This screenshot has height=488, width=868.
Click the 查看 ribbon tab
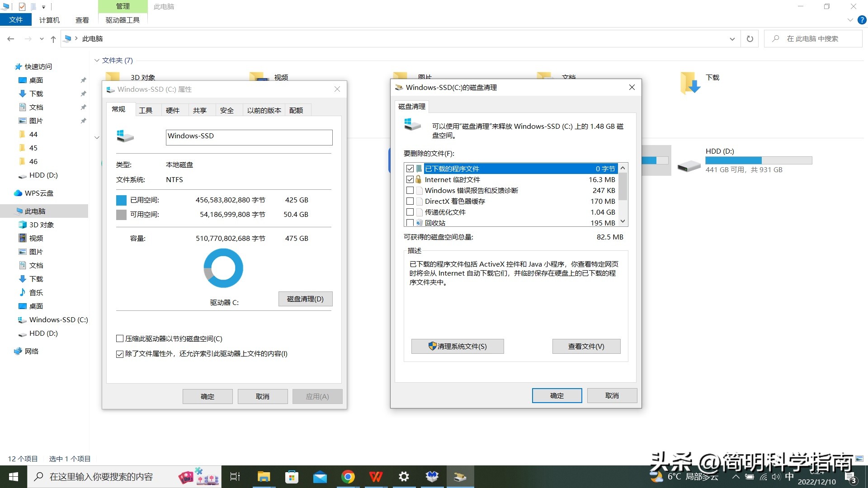click(82, 19)
